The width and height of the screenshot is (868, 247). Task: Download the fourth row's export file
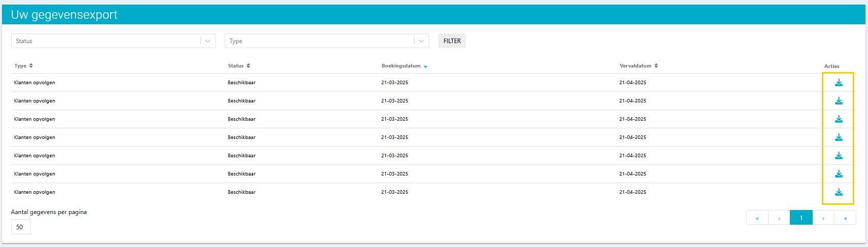point(839,137)
